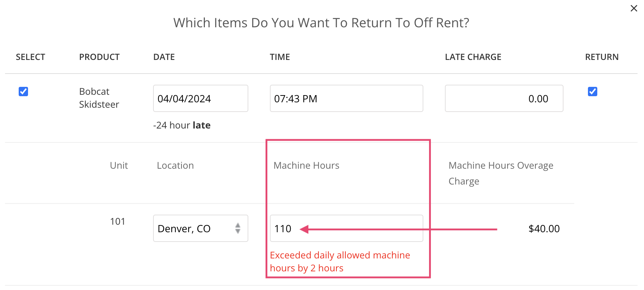The image size is (644, 290).
Task: Click the return date field showing 04/04/2024
Action: (x=200, y=98)
